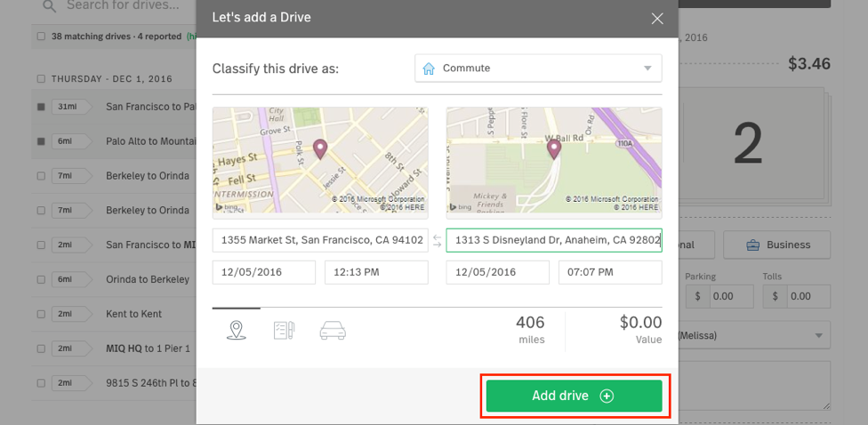Screen dimensions: 868x425
Task: Click the $0.00 Value amount
Action: [640, 322]
